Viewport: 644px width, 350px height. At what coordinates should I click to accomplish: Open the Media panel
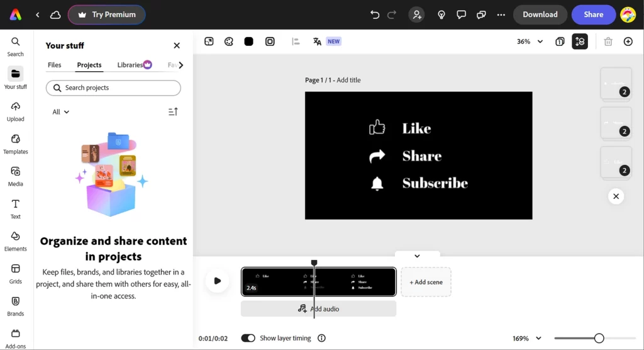(x=16, y=177)
